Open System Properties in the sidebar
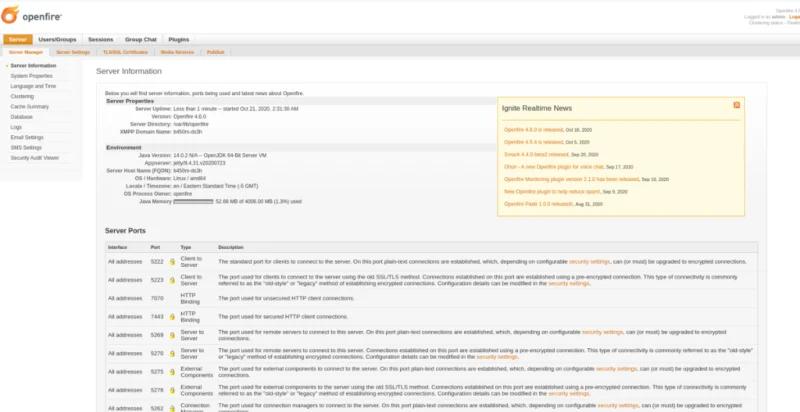The height and width of the screenshot is (412, 800). coord(32,76)
